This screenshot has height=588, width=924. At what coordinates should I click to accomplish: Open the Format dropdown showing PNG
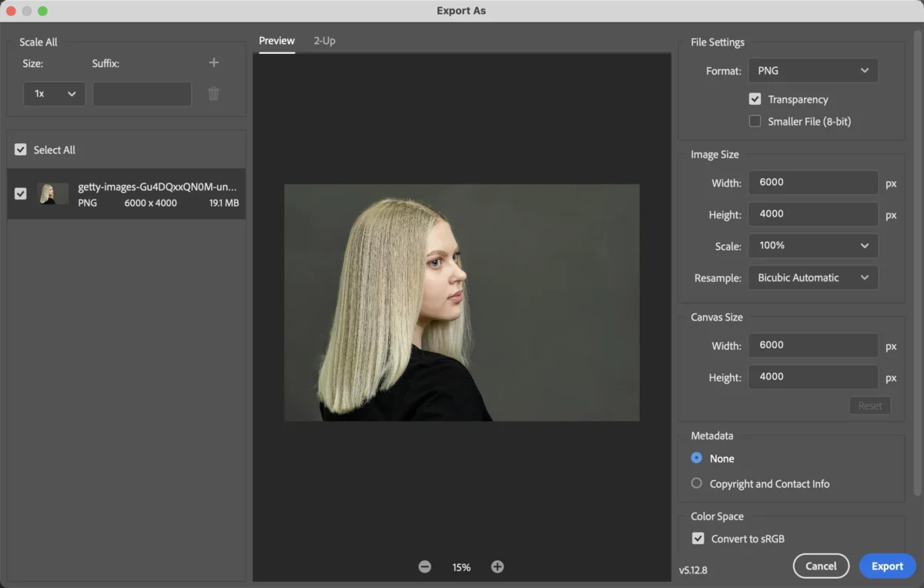(812, 70)
